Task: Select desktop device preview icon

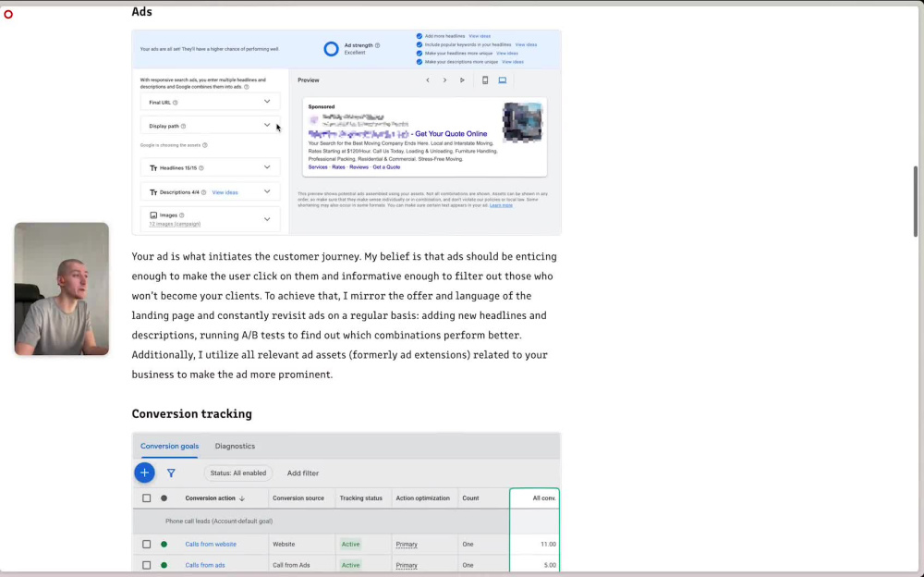Action: pyautogui.click(x=503, y=80)
